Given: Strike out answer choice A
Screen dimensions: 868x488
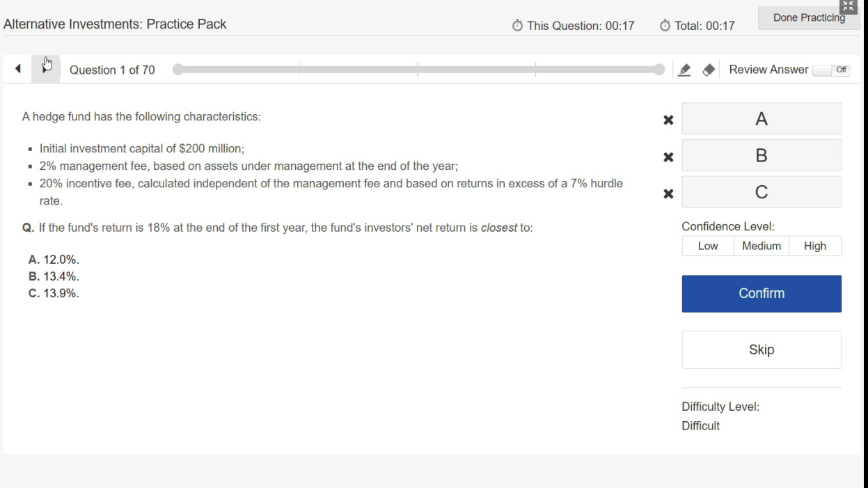Looking at the screenshot, I should click(668, 120).
